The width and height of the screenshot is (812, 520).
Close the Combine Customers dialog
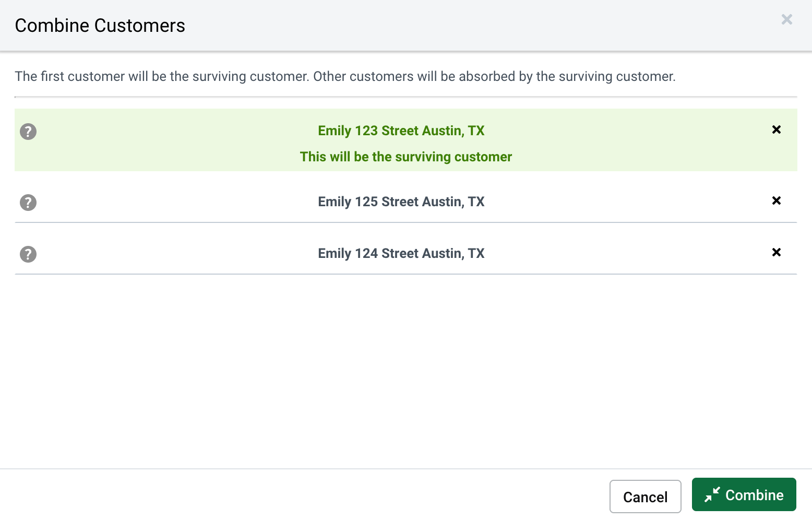pos(787,20)
